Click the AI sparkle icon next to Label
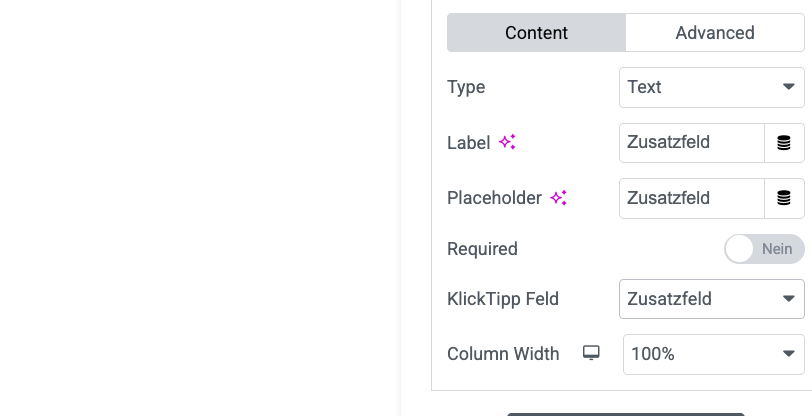 (x=508, y=142)
